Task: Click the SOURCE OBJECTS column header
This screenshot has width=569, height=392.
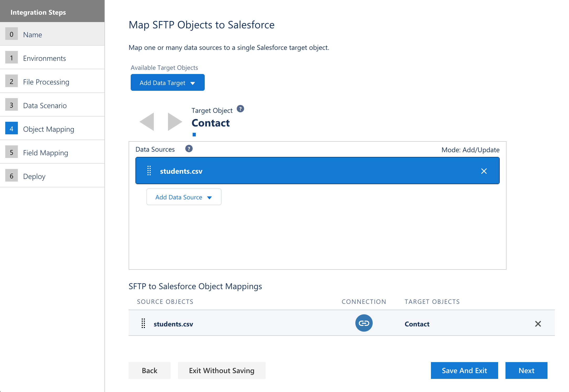Action: (x=165, y=302)
